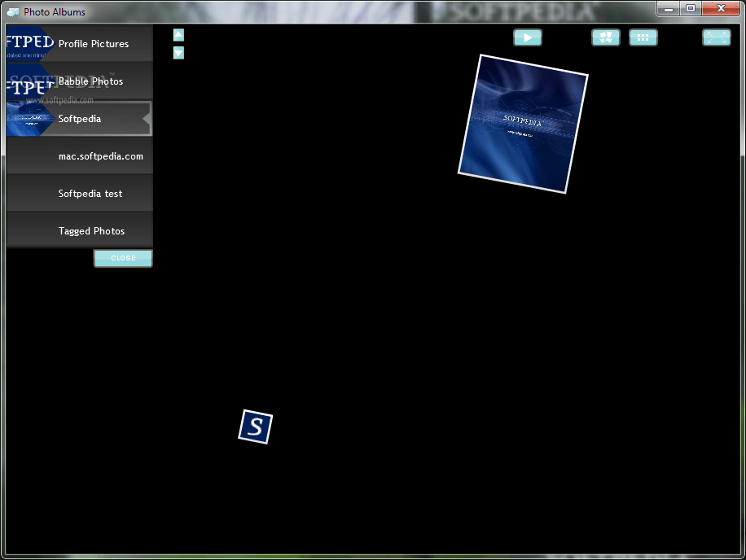Start the photo slideshow with the play icon
This screenshot has height=560, width=746.
528,37
